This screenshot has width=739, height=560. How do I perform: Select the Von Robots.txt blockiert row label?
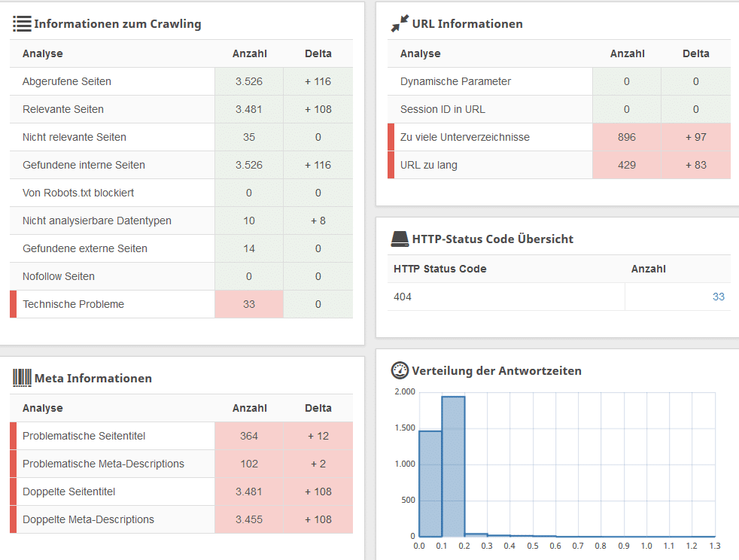pyautogui.click(x=78, y=193)
